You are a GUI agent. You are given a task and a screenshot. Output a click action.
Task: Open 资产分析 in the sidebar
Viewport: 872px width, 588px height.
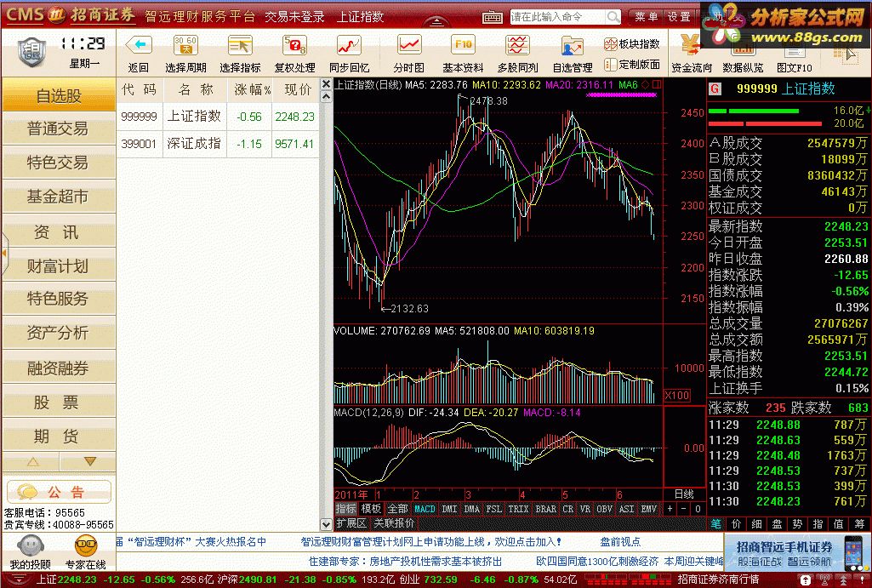pyautogui.click(x=59, y=333)
